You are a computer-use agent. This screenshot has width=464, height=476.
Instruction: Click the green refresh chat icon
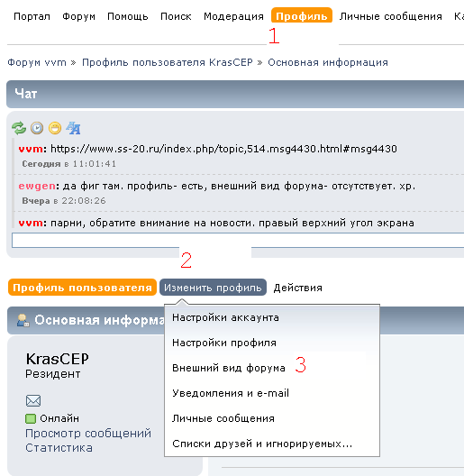pos(19,128)
